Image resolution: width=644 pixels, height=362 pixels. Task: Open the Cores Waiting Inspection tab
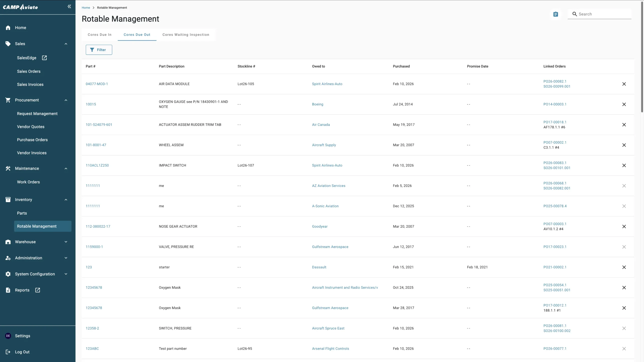(186, 35)
